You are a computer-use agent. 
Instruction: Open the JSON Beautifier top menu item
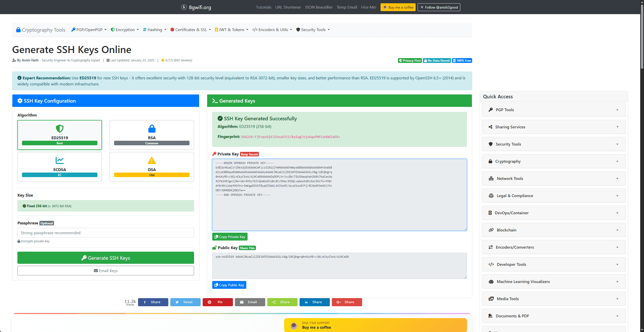click(318, 7)
